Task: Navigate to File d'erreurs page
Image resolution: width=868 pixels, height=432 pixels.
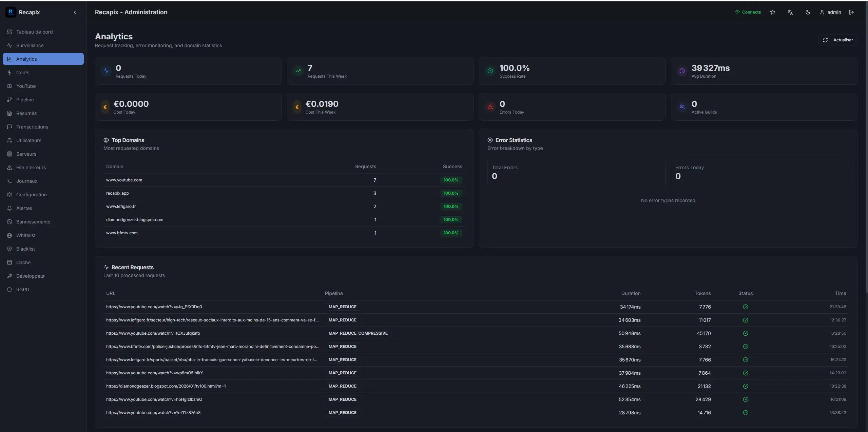Action: click(31, 168)
